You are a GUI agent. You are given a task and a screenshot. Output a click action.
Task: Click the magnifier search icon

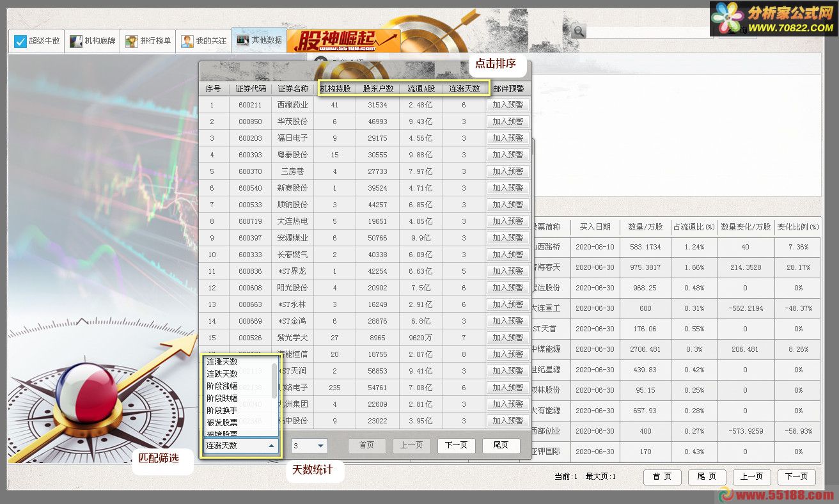point(579,31)
